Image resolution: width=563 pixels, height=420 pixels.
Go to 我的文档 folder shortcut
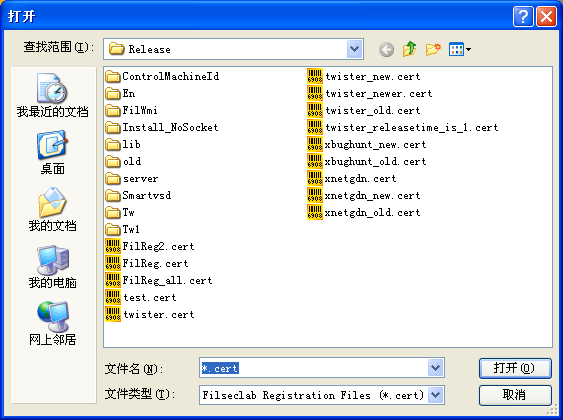pyautogui.click(x=52, y=209)
